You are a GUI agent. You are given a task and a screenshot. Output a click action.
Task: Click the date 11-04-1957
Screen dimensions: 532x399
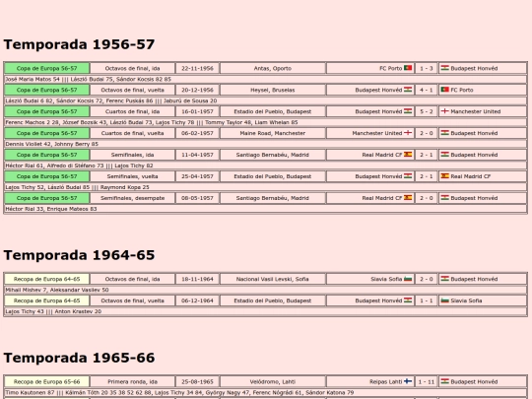197,155
